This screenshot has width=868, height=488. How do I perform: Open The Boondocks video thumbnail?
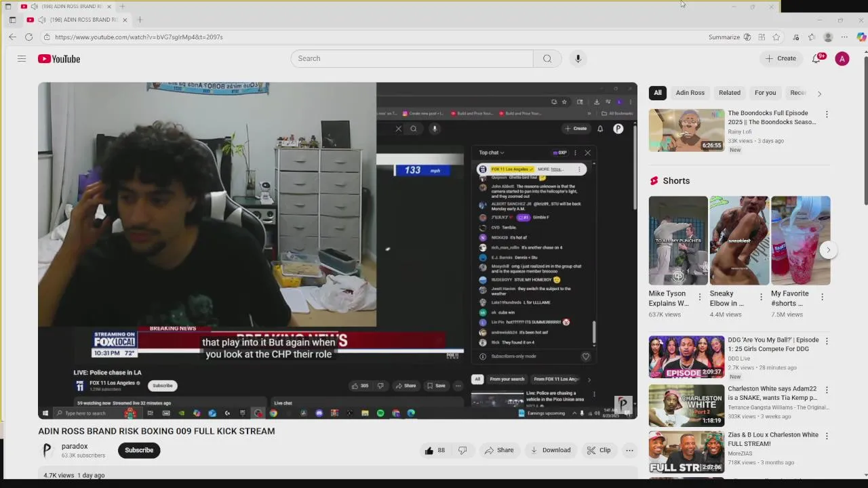coord(686,130)
